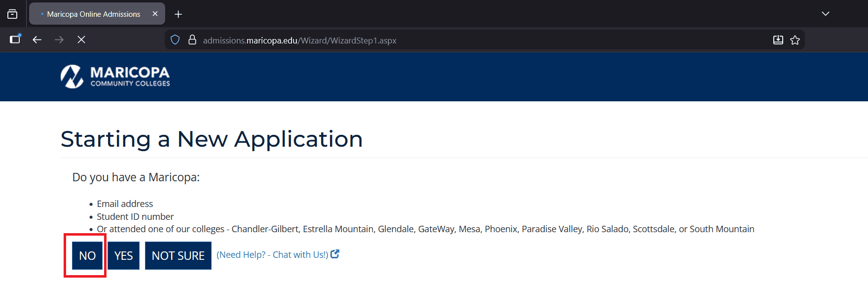Open the tracking protection shield panel
Screen dimensions: 868x287
[x=175, y=40]
